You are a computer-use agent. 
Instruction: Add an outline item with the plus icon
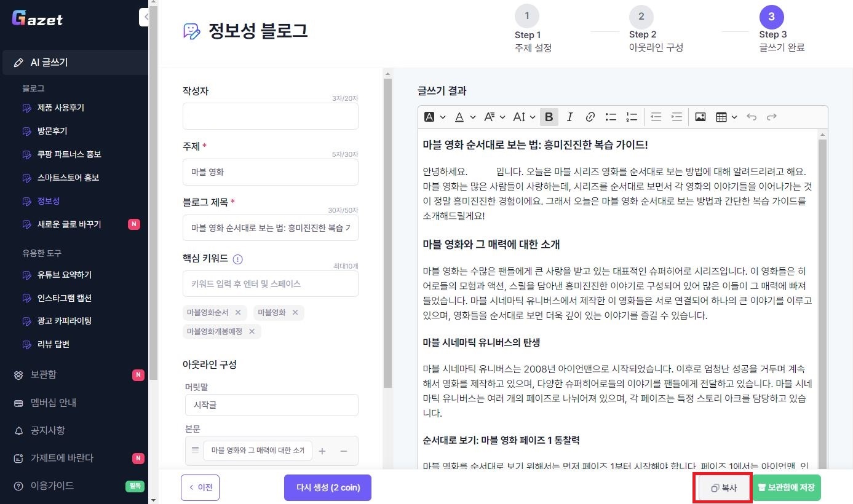(x=322, y=451)
